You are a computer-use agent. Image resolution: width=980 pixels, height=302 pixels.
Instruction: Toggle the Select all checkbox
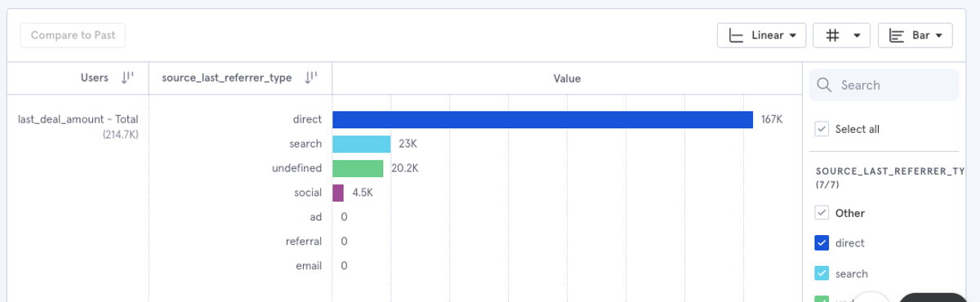click(822, 129)
